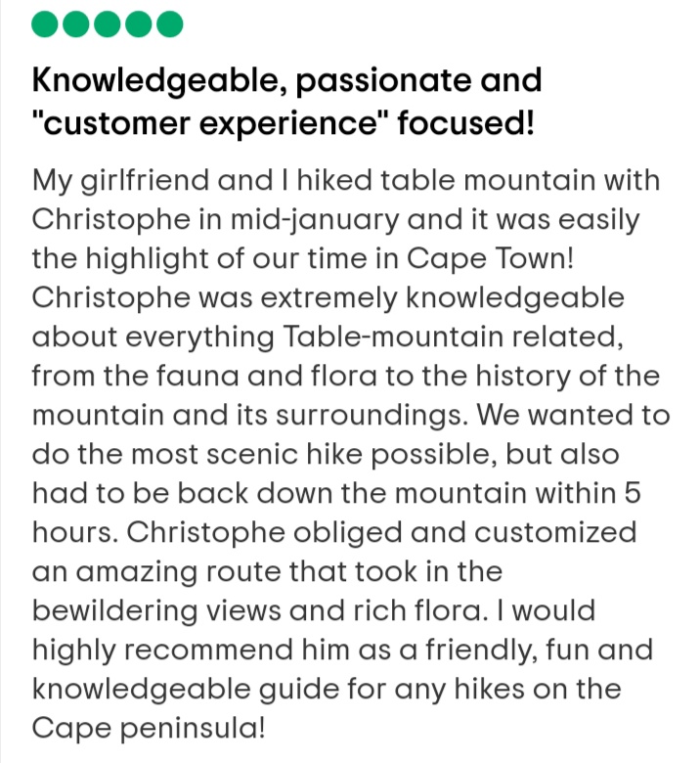Click the first green rating bubble
700x763 pixels.
(x=45, y=23)
